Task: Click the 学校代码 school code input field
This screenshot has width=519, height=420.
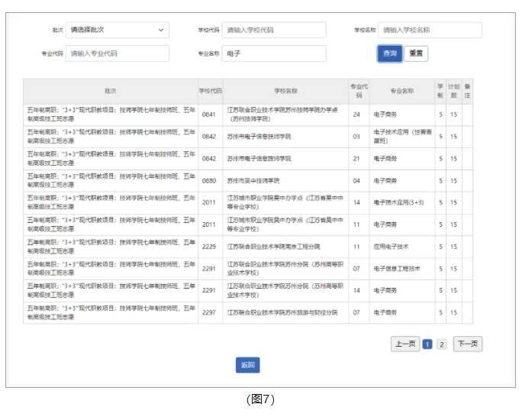Action: (274, 30)
